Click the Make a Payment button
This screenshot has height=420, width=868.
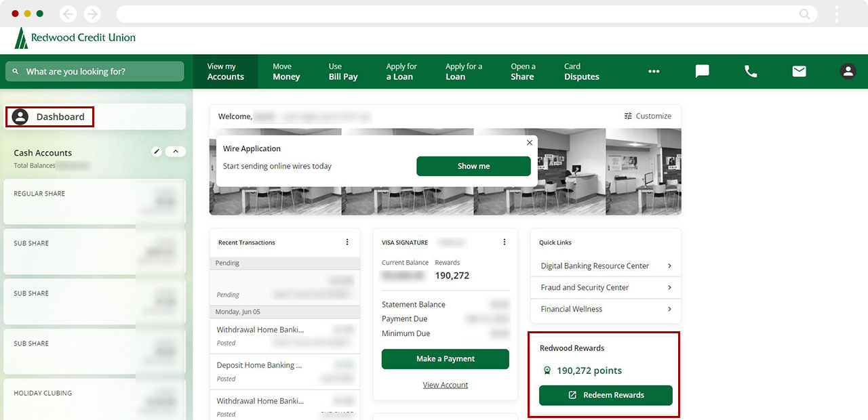click(446, 359)
